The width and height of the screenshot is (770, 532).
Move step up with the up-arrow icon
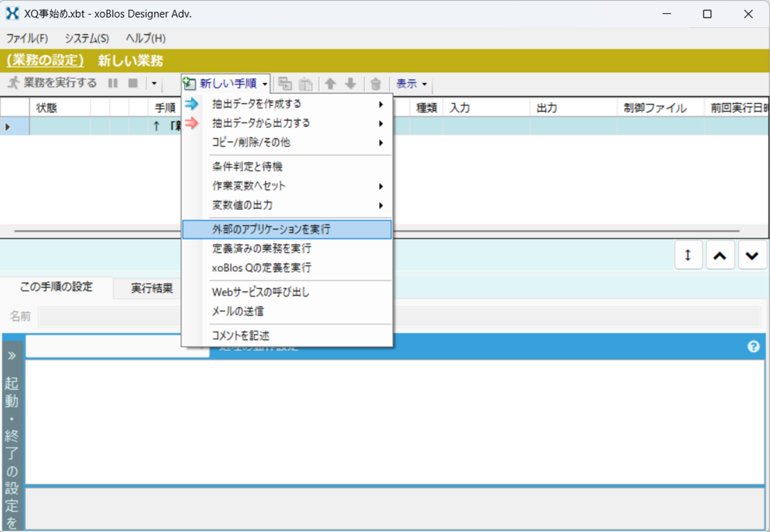[x=331, y=84]
